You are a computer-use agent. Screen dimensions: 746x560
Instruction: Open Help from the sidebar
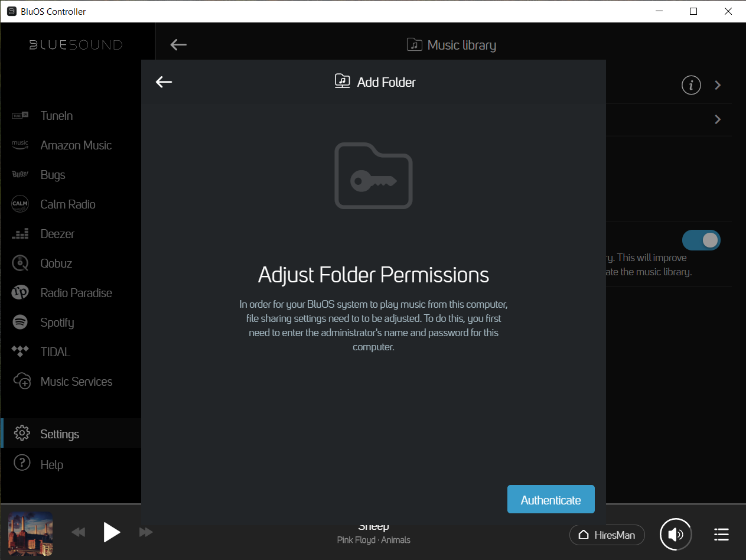pyautogui.click(x=51, y=464)
